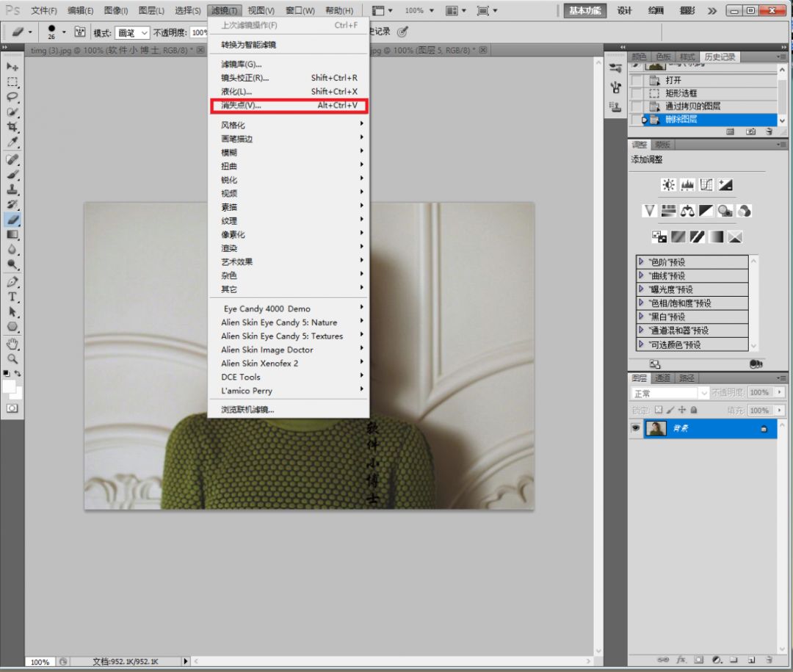
Task: Open the brush preset picker arrow
Action: coord(64,32)
